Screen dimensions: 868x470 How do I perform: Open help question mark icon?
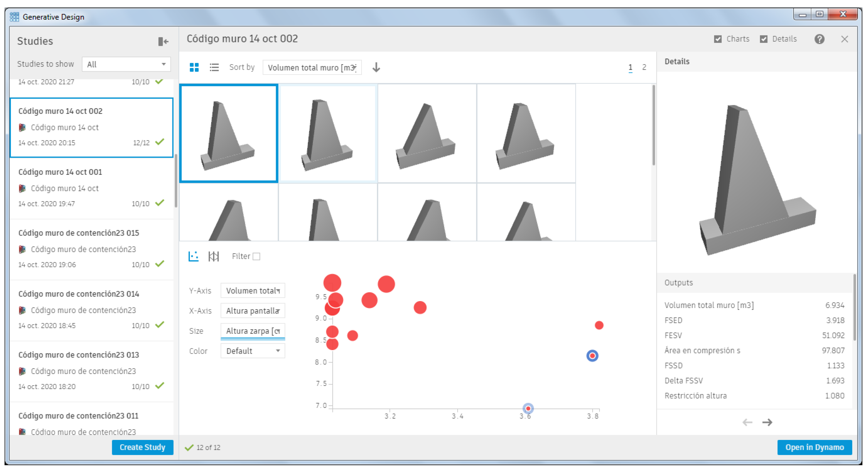819,39
